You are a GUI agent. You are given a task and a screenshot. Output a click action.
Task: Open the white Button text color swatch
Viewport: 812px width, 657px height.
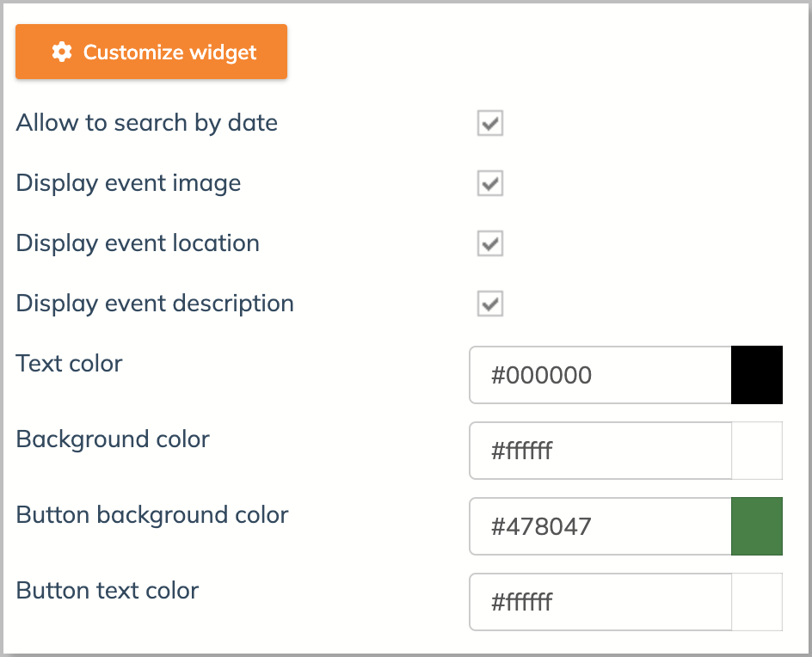757,602
